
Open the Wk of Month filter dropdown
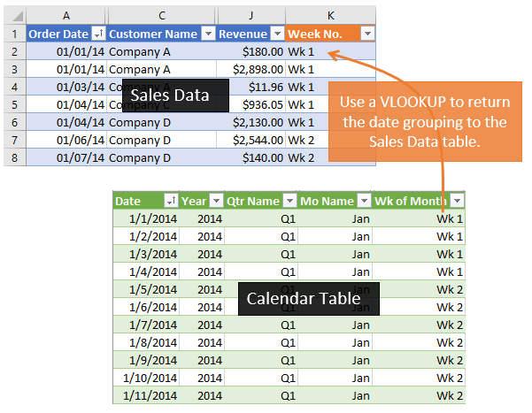click(456, 201)
